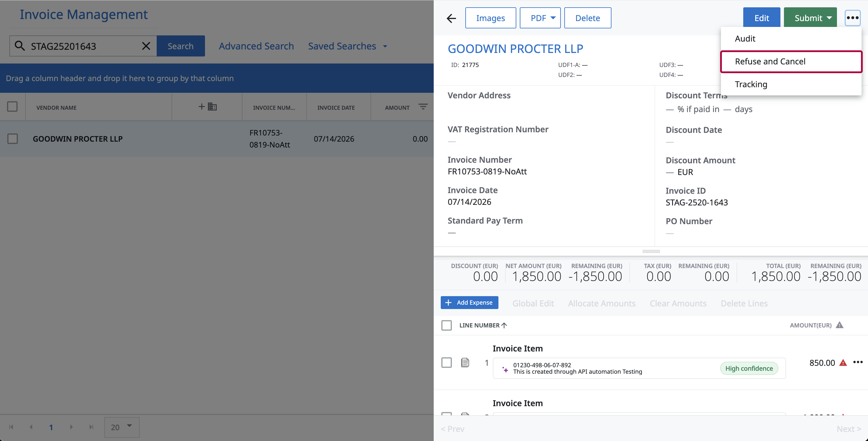Sort by Amount column header
868x441 pixels.
tap(397, 108)
